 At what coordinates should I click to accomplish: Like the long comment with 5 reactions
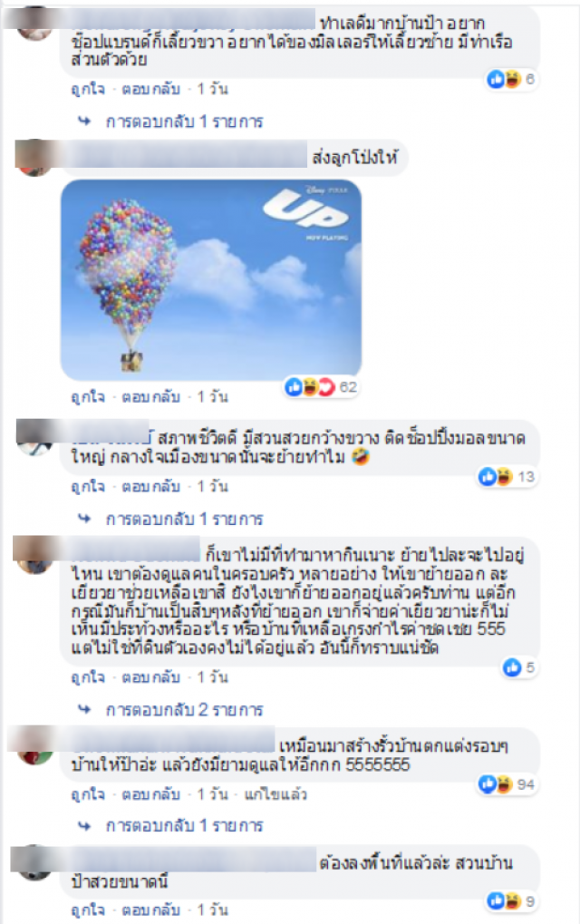click(88, 677)
